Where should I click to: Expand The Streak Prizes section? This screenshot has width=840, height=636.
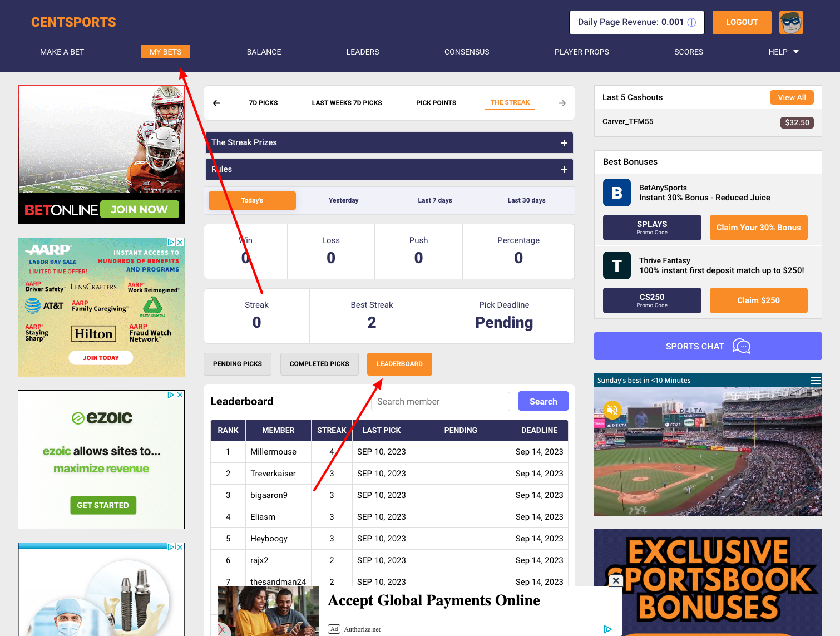tap(564, 143)
